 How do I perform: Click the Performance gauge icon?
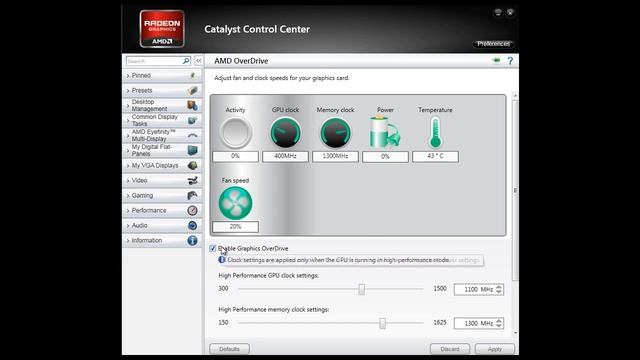click(193, 210)
